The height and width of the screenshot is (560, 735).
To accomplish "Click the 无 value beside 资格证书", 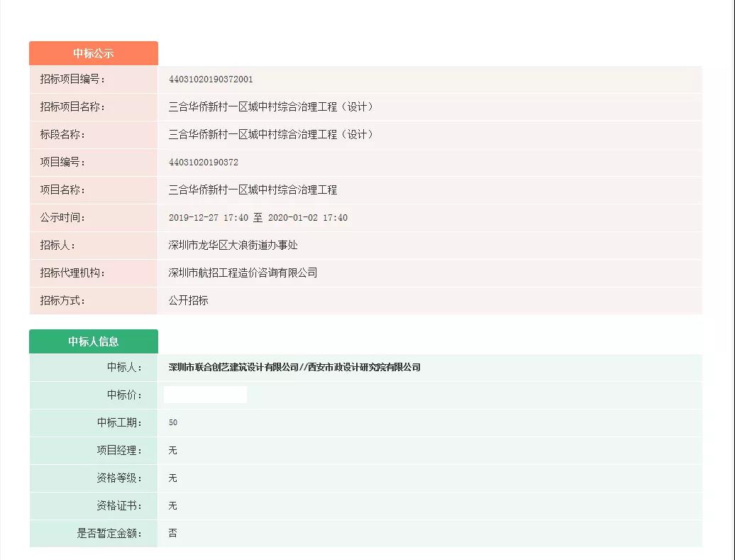I will (x=172, y=505).
